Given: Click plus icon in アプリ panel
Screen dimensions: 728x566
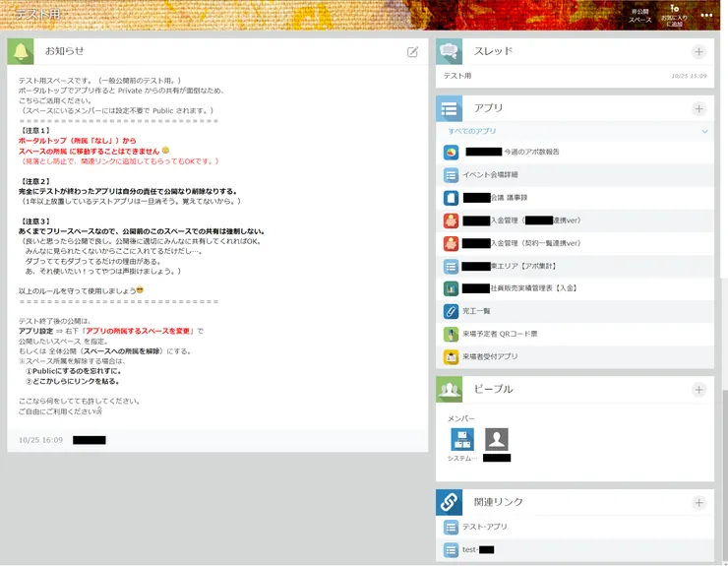Looking at the screenshot, I should pyautogui.click(x=698, y=109).
